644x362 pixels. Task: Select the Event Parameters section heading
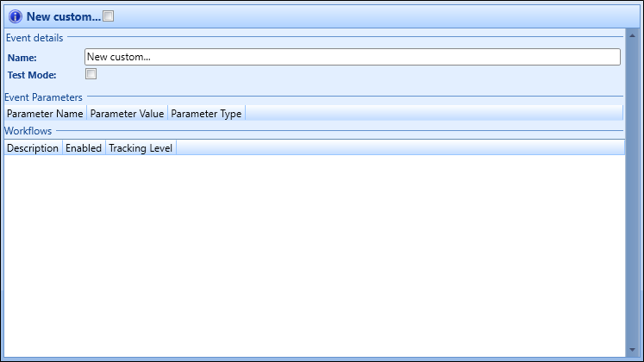tap(43, 97)
